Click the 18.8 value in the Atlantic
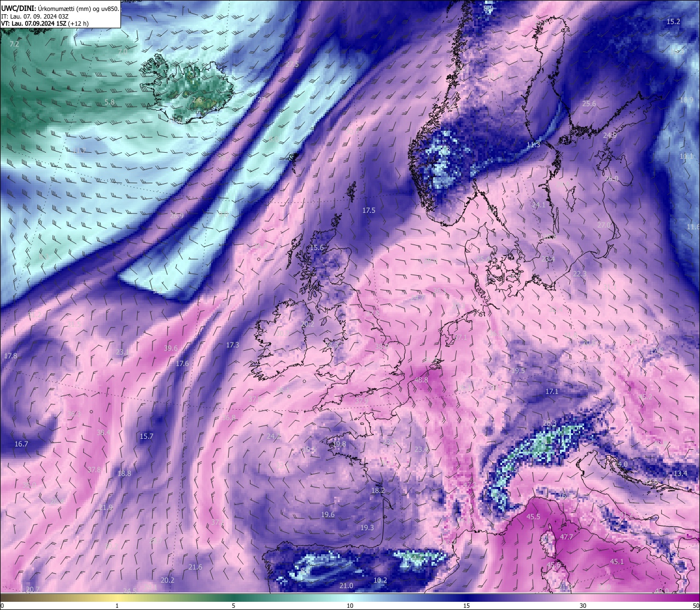 (x=124, y=473)
